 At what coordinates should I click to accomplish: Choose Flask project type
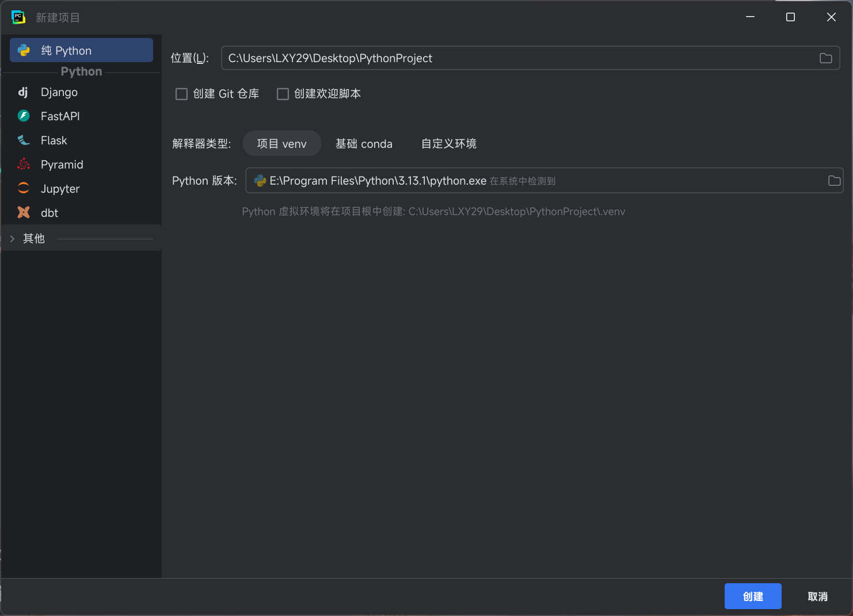click(x=81, y=140)
